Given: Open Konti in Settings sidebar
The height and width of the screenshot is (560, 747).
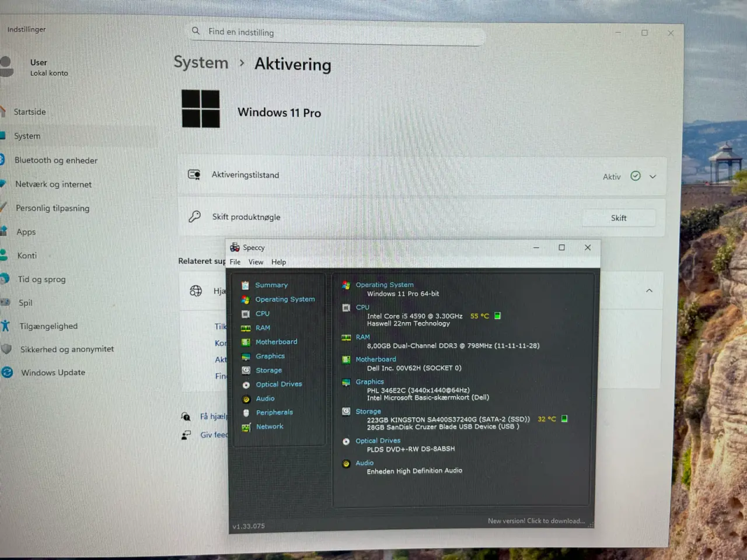Looking at the screenshot, I should pos(27,256).
